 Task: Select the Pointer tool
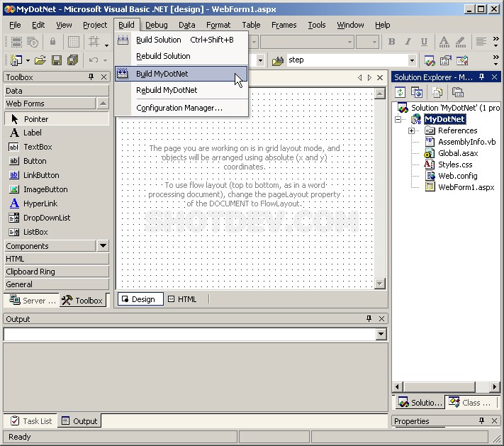click(x=56, y=119)
